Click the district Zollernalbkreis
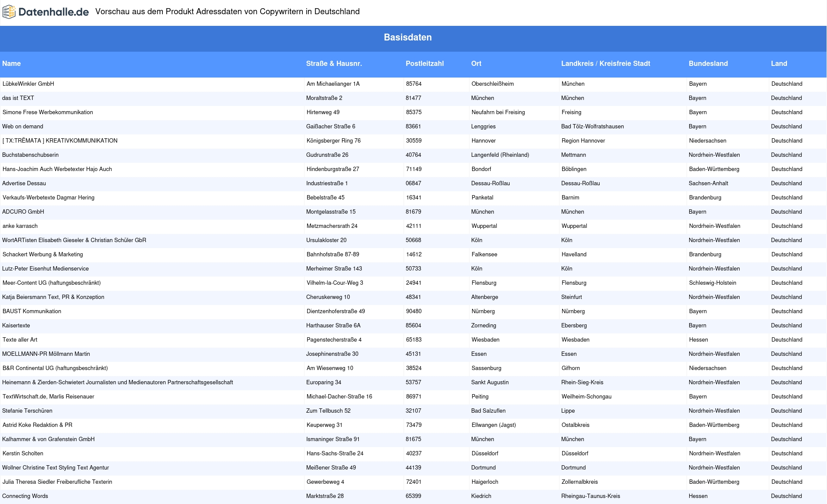The width and height of the screenshot is (827, 504). point(580,482)
